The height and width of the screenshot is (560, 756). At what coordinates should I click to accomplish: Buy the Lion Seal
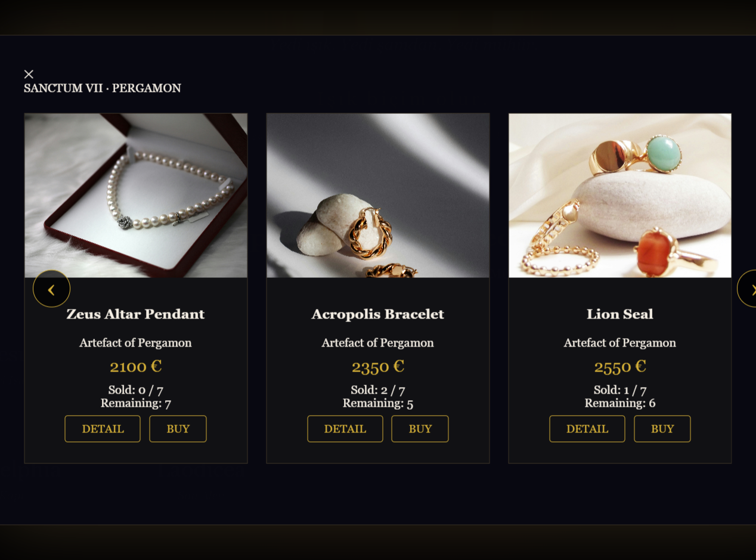(x=662, y=429)
